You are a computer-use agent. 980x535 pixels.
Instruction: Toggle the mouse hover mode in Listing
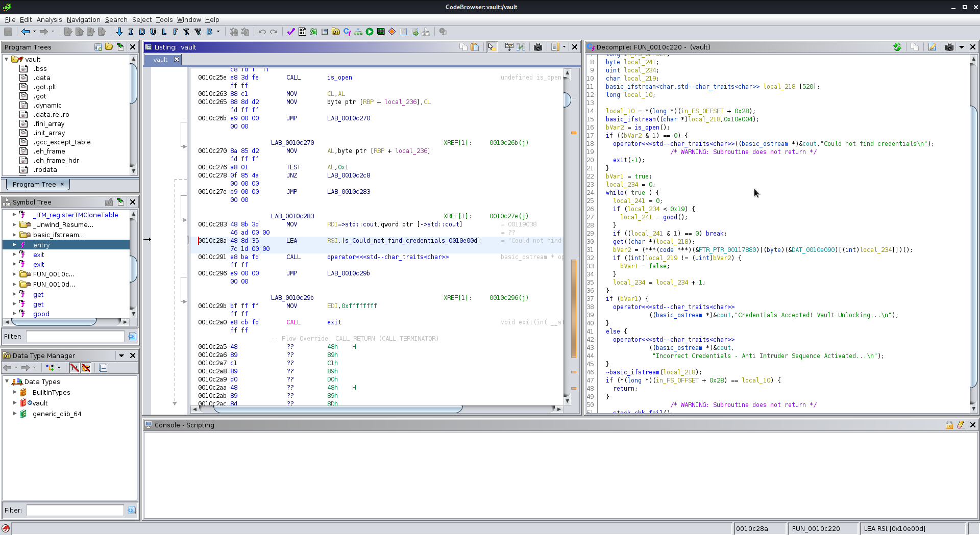[x=492, y=47]
